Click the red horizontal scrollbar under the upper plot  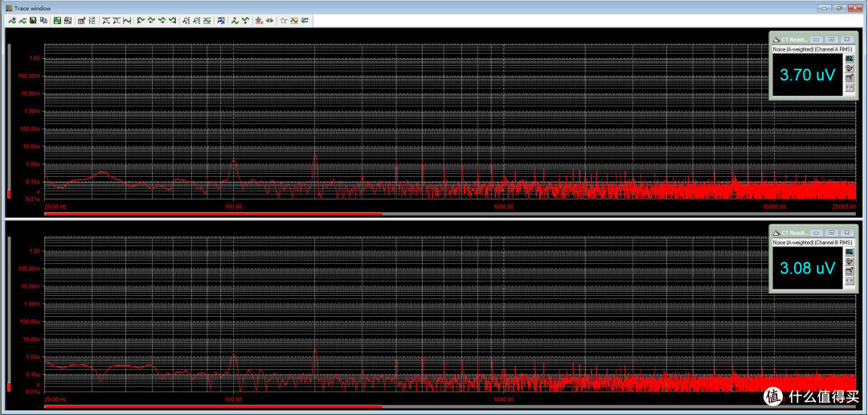click(x=213, y=213)
